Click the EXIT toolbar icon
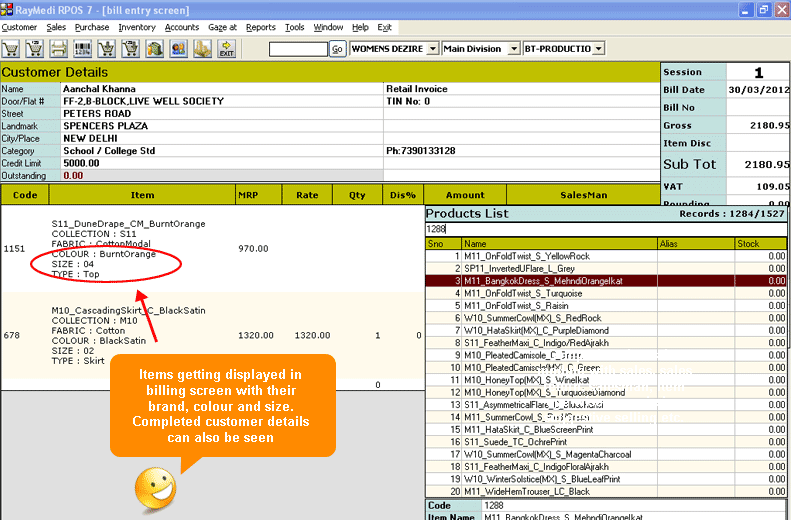The image size is (791, 520). (x=227, y=49)
